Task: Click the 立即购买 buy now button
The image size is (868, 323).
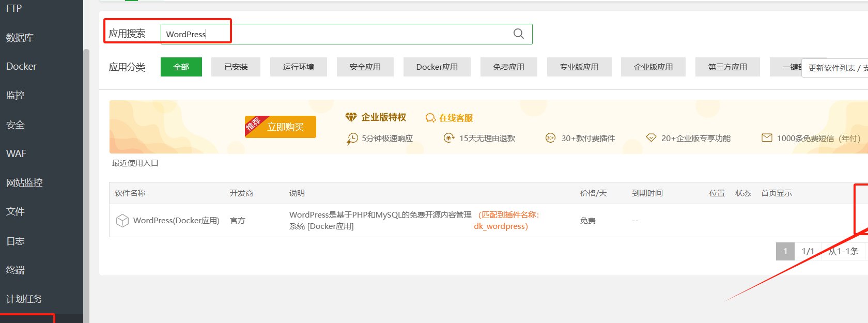Action: 281,127
